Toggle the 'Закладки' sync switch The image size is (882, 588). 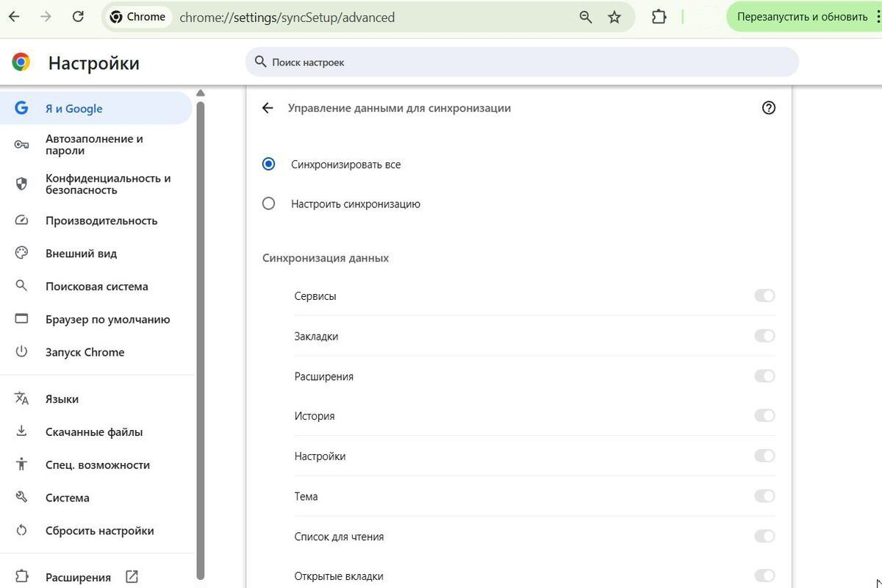coord(764,336)
